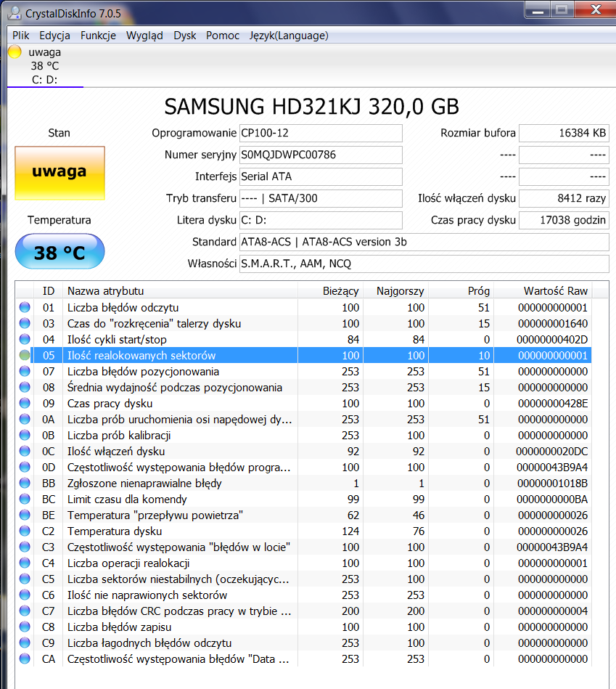Click status orb for Ilość nie naprawionych sektorów
Image resolution: width=616 pixels, height=689 pixels.
click(25, 595)
